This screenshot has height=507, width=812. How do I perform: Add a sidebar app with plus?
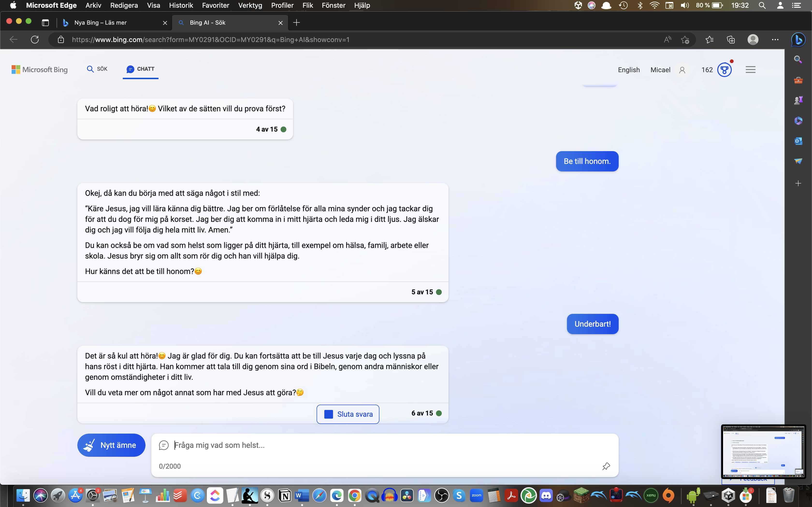(x=798, y=183)
